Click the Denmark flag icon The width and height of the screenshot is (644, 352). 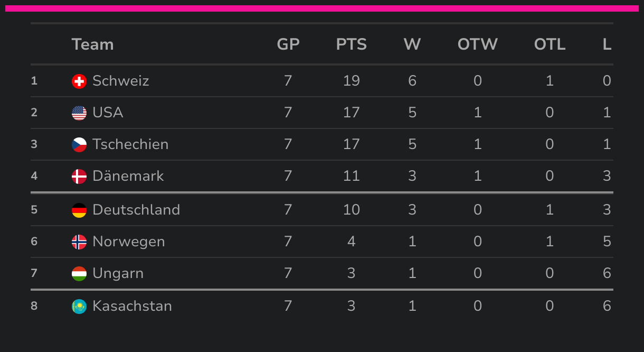point(79,176)
